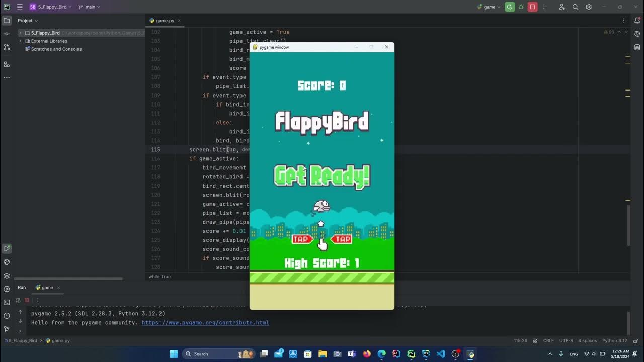This screenshot has width=644, height=362.
Task: Open the Run tool window in left sidebar
Action: pos(7,248)
